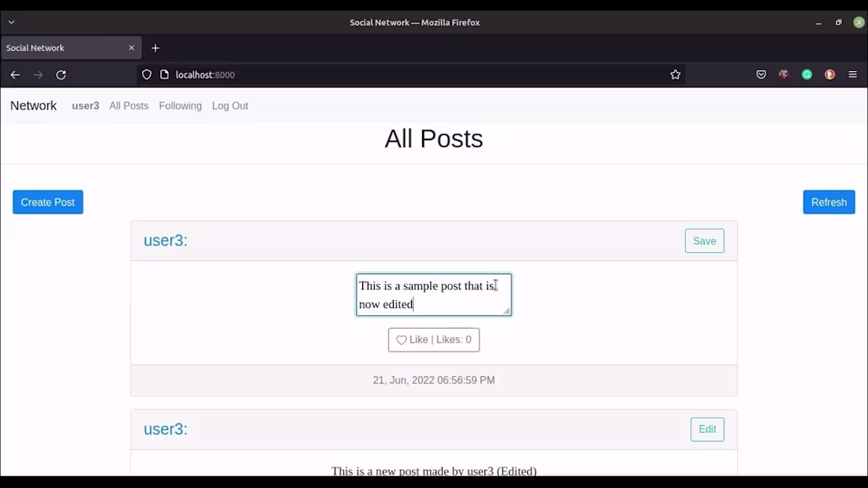Click the back navigation arrow
Image resolution: width=868 pixels, height=488 pixels.
pos(15,74)
